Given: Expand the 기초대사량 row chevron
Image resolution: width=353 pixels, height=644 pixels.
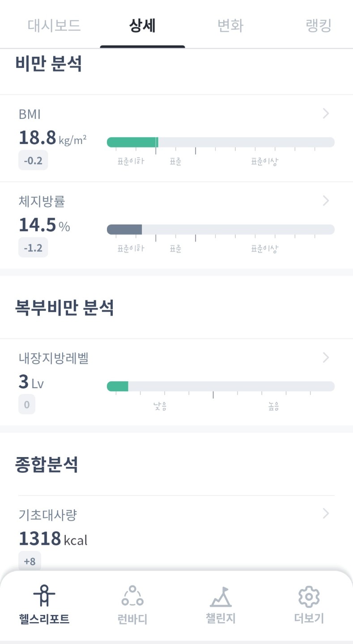Looking at the screenshot, I should (x=326, y=513).
